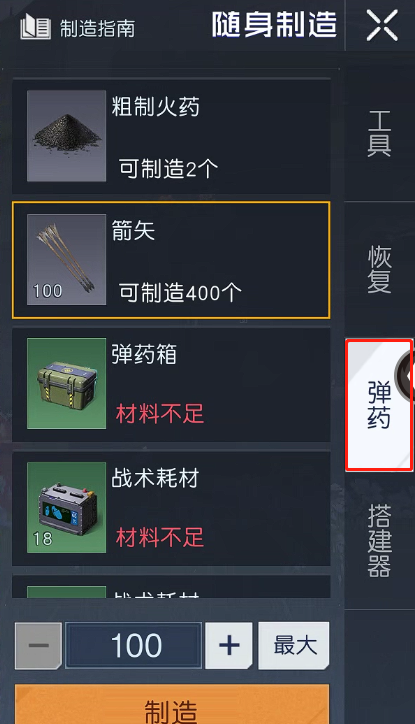
Task: Open the 弹药 tab
Action: point(379,405)
